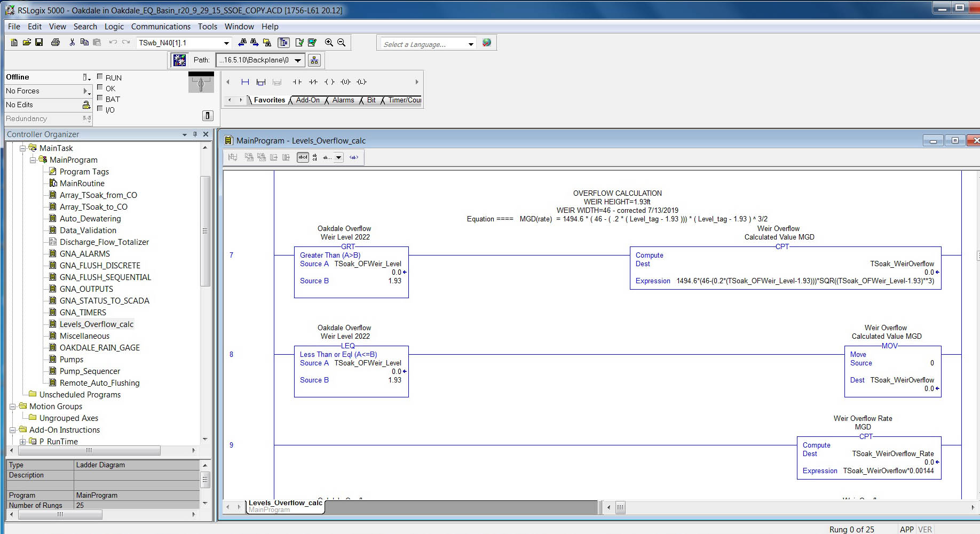Insert Output Unlatch (OTU) coil

(x=346, y=82)
